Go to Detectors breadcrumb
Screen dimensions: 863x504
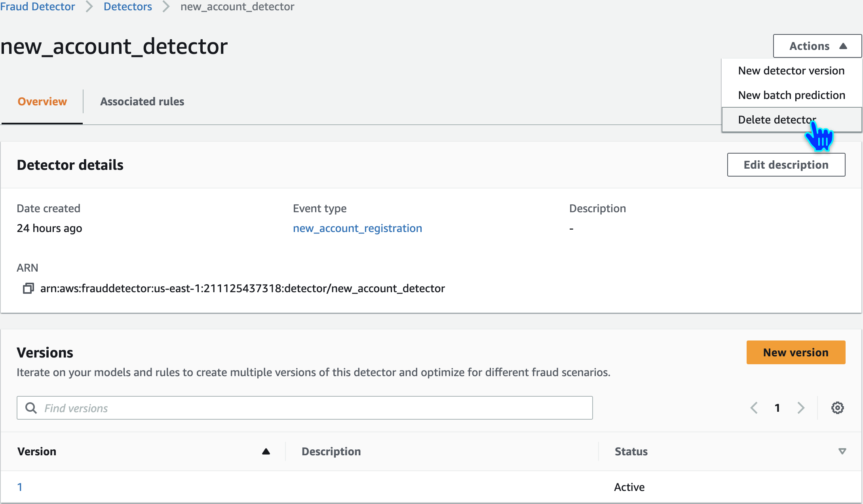click(x=127, y=6)
